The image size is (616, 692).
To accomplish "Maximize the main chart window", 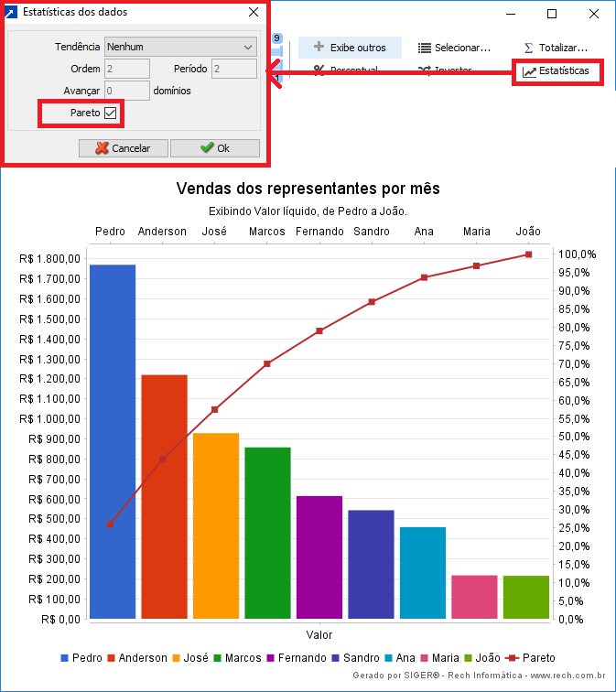I will [552, 14].
